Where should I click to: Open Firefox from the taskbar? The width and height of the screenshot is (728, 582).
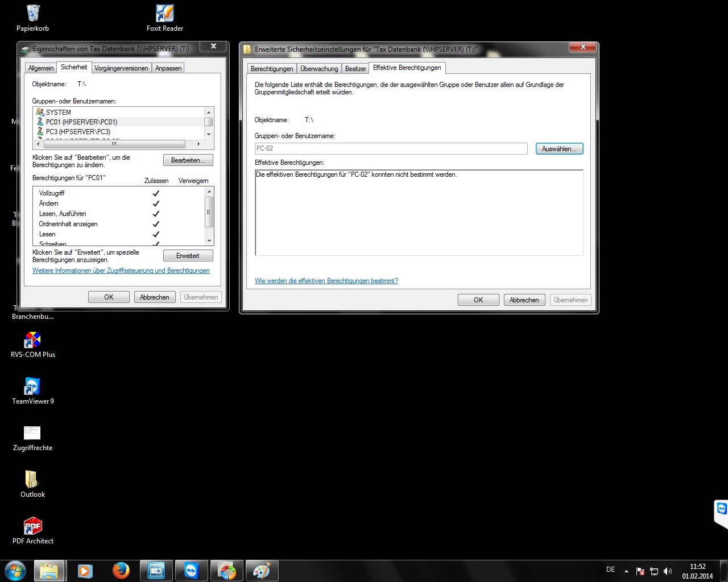point(120,571)
